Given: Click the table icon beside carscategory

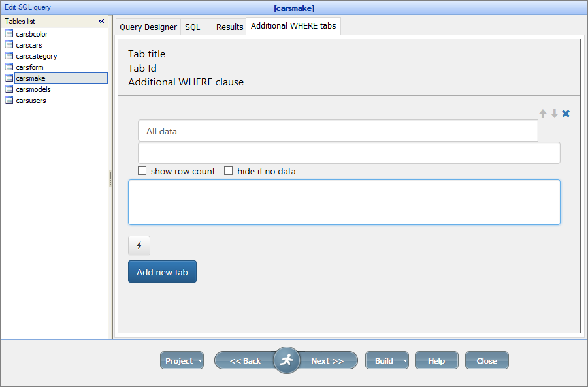Looking at the screenshot, I should click(8, 55).
